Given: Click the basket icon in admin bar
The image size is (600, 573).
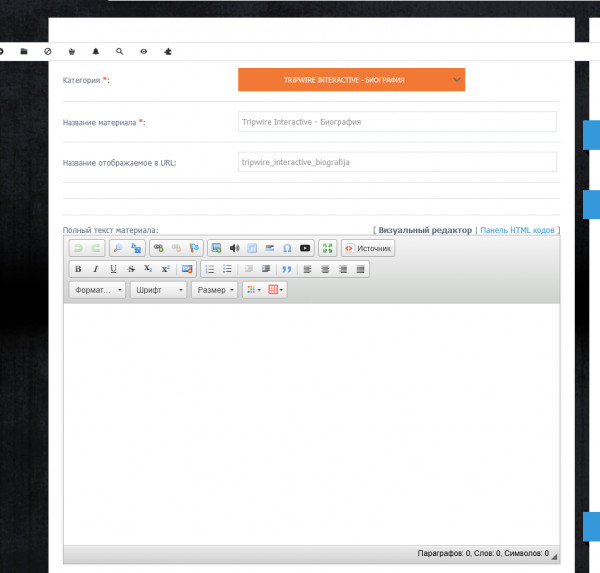Looking at the screenshot, I should point(72,51).
